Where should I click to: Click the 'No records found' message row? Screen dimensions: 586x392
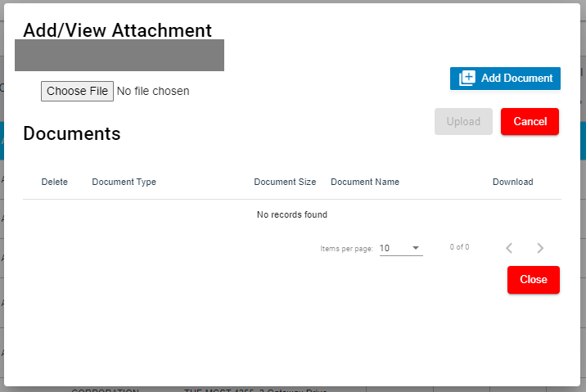[292, 215]
